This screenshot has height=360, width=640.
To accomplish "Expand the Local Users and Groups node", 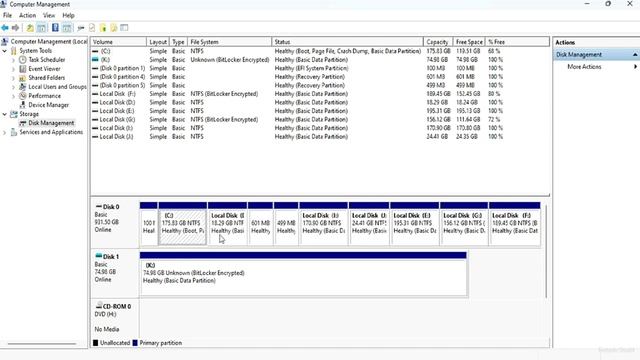I will click(13, 87).
